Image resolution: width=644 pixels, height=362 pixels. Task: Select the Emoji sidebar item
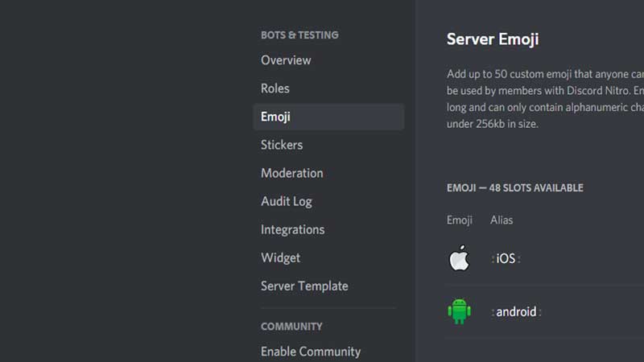[275, 117]
